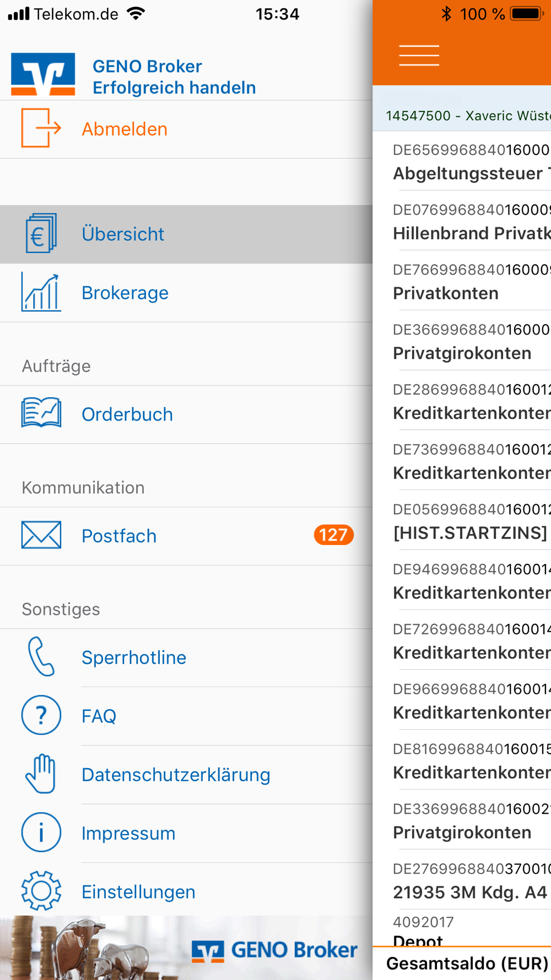Screen dimensions: 551x980
Task: Tap the 127 unread messages badge
Action: 333,535
